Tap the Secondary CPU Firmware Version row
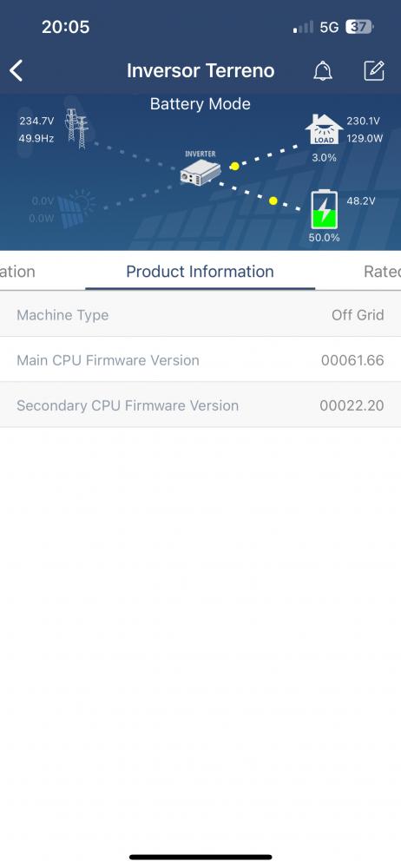Image resolution: width=401 pixels, height=868 pixels. (200, 405)
